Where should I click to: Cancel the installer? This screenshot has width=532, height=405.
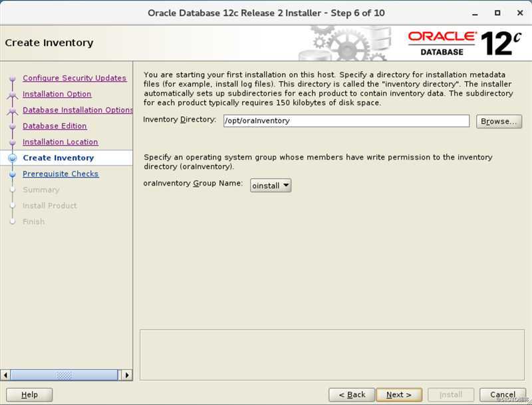click(503, 394)
